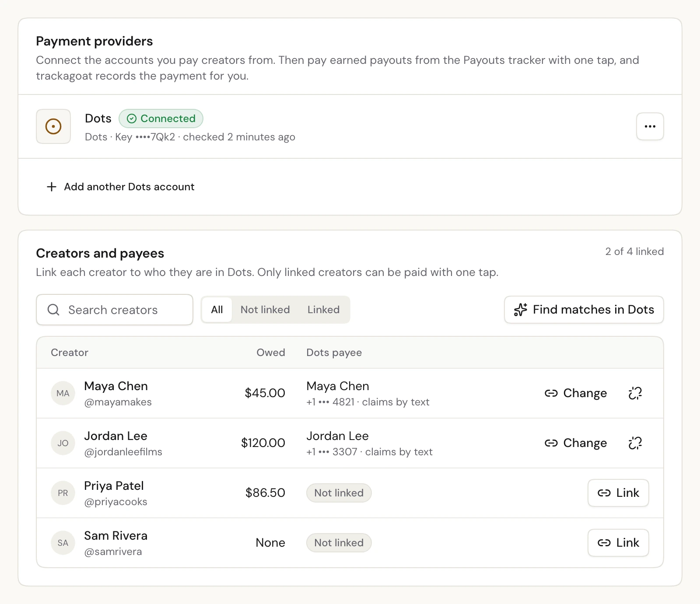
Task: Click the Creator column header
Action: coord(70,353)
